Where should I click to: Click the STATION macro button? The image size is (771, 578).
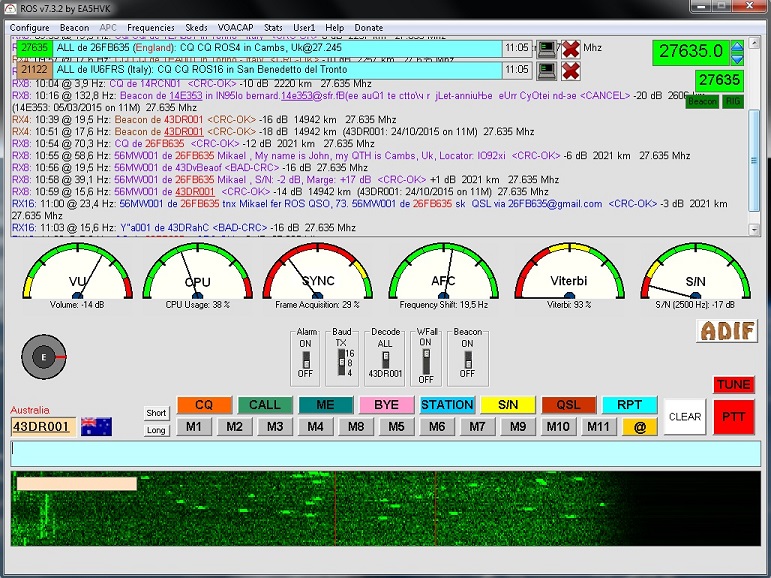click(447, 405)
